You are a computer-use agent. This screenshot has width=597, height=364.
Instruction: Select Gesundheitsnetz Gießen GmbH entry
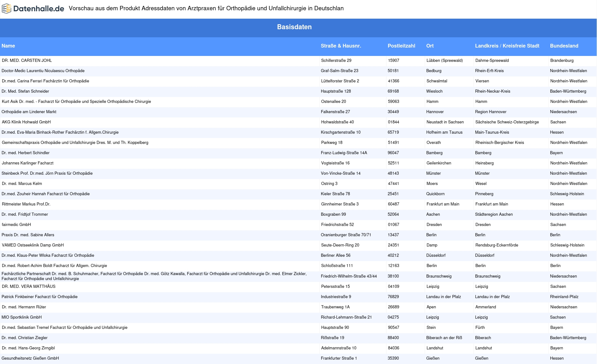pyautogui.click(x=30, y=358)
